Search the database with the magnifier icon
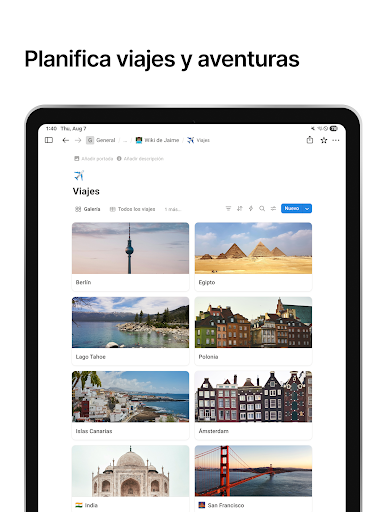Viewport: 384px width, 512px height. (262, 209)
